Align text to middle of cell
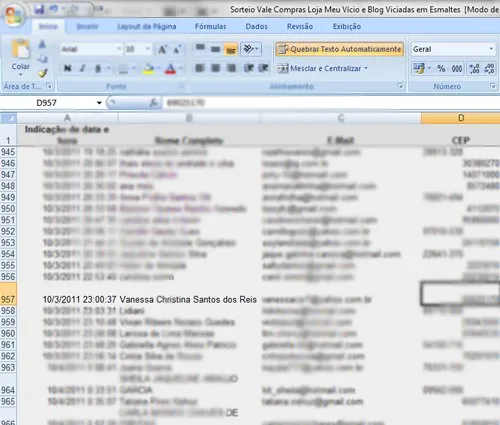Screen dimensions: 500x425 tap(216, 49)
